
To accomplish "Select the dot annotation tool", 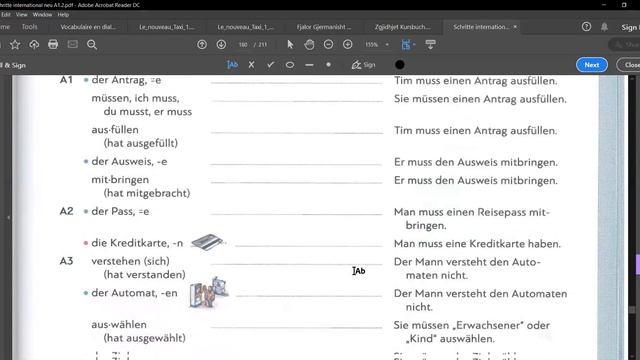I will click(328, 64).
